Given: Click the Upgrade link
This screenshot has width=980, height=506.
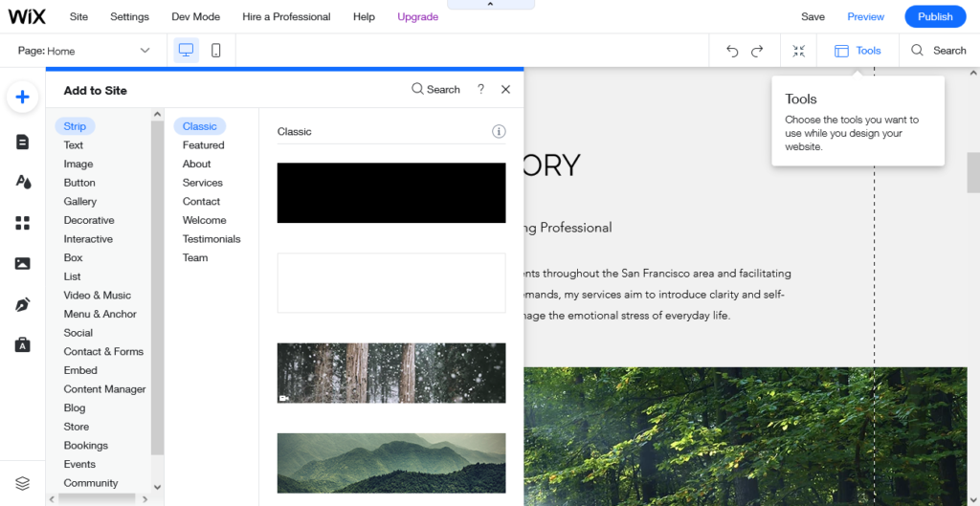Looking at the screenshot, I should click(x=417, y=17).
